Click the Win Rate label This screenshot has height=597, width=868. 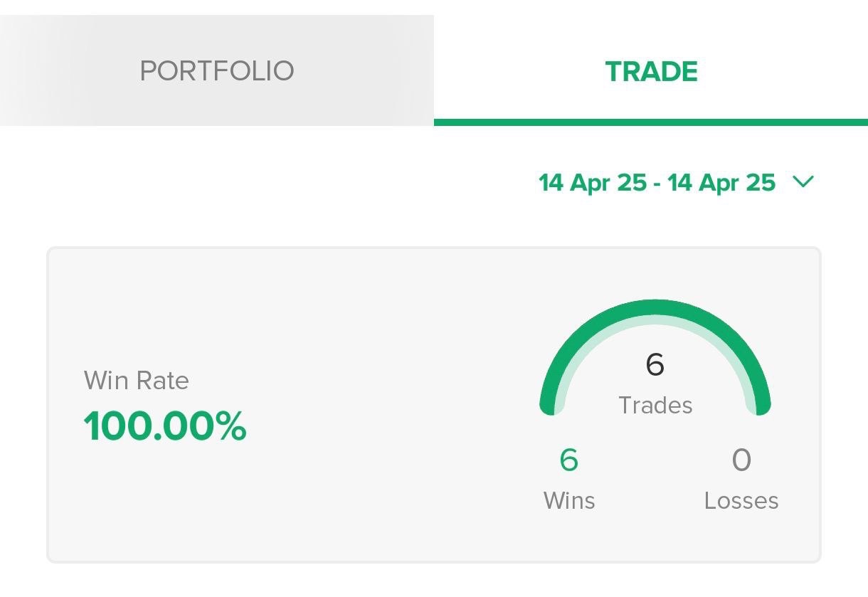[x=137, y=381]
